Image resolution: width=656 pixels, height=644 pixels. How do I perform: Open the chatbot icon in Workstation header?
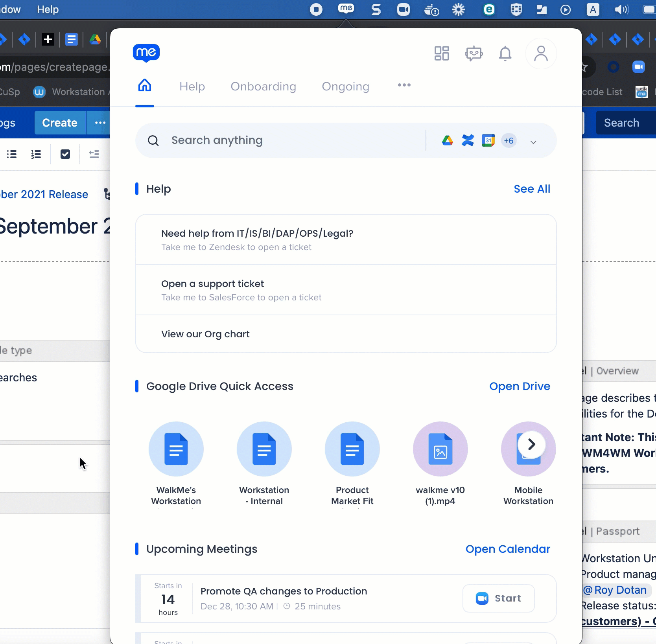(474, 53)
